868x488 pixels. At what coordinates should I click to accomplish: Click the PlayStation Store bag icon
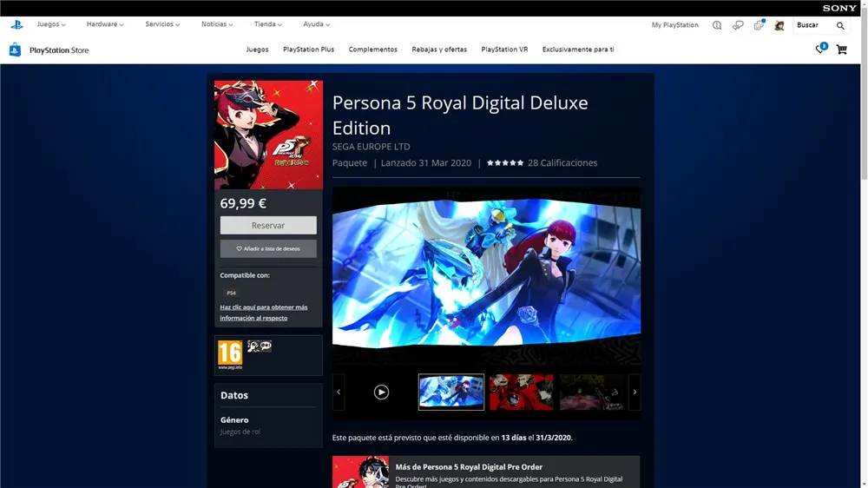(15, 49)
